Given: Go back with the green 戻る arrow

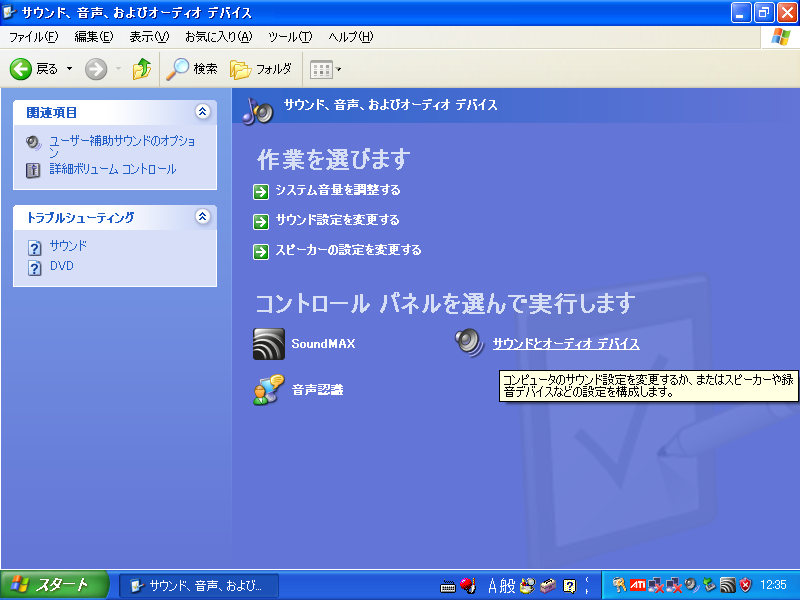Looking at the screenshot, I should 21,69.
